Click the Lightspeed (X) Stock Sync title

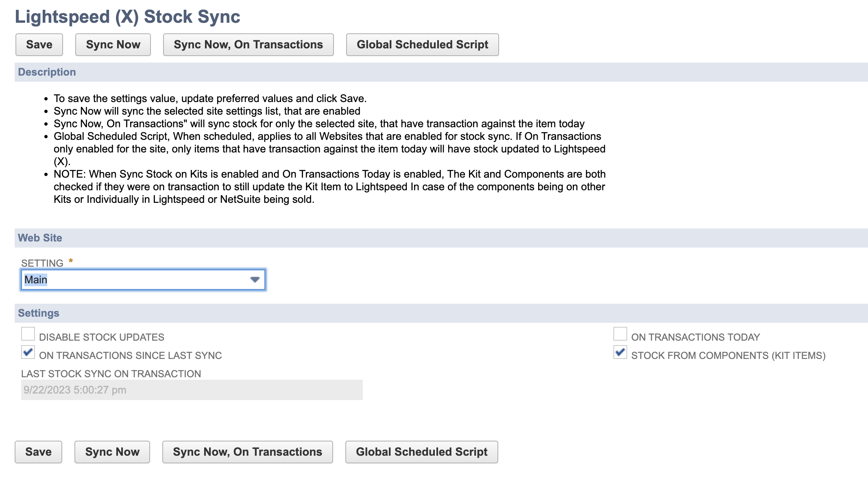coord(127,17)
